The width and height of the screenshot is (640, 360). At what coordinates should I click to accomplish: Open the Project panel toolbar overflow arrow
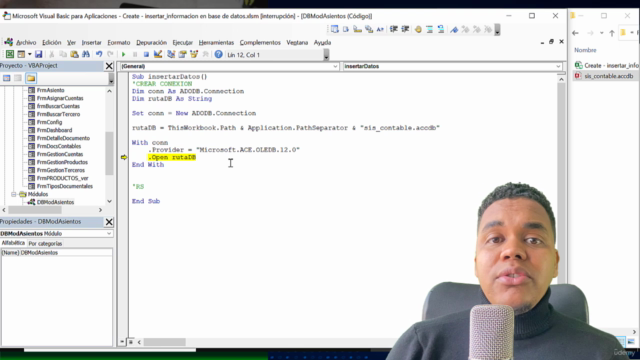[111, 78]
